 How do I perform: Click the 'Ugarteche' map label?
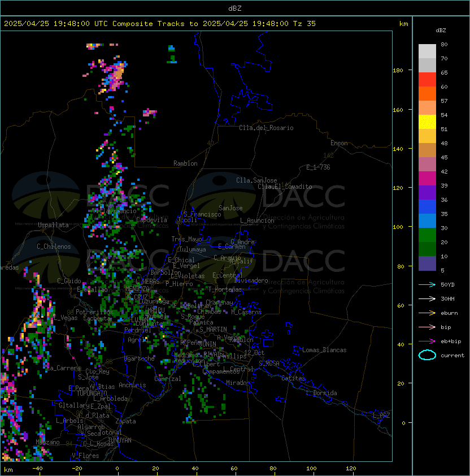pos(140,358)
